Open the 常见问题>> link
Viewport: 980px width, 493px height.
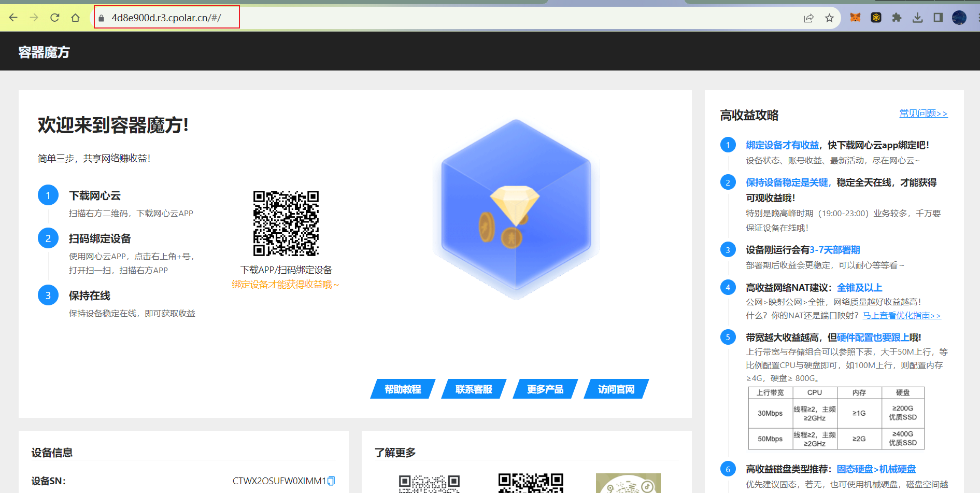924,114
